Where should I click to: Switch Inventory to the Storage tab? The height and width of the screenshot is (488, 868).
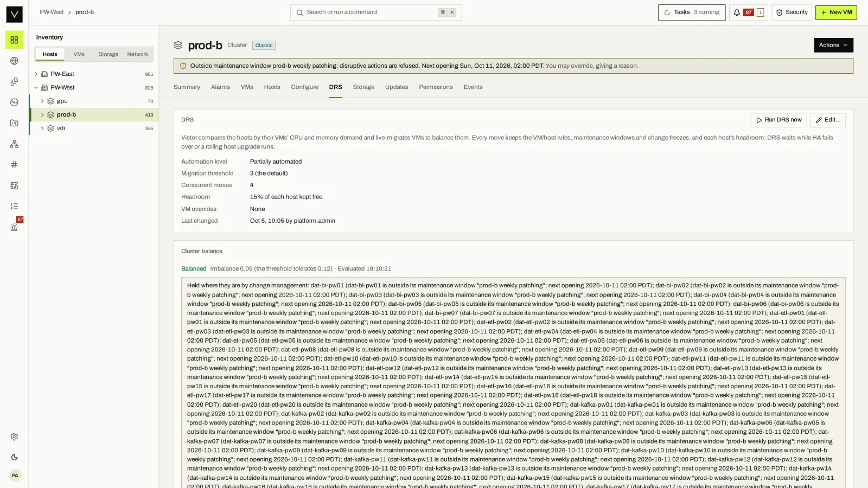(108, 54)
